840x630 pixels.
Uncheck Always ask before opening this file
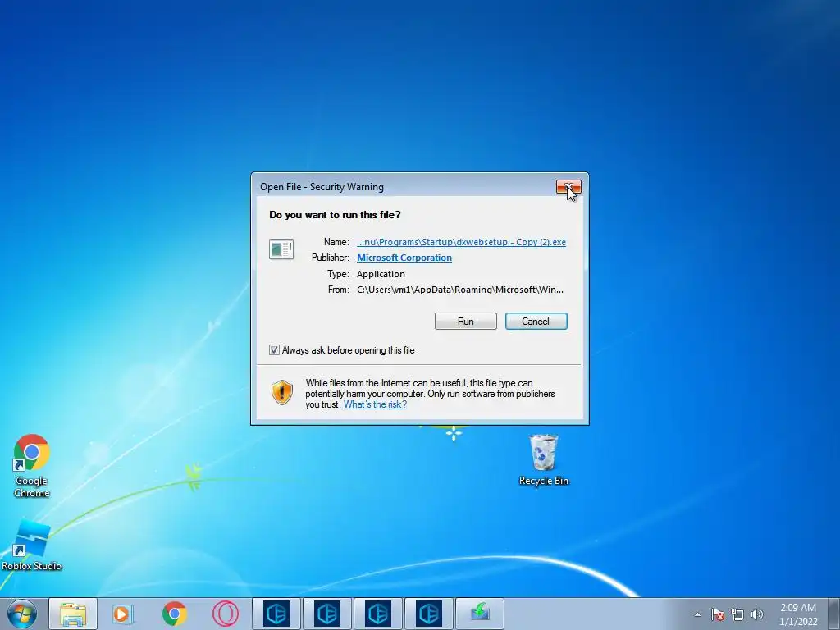[x=274, y=349]
